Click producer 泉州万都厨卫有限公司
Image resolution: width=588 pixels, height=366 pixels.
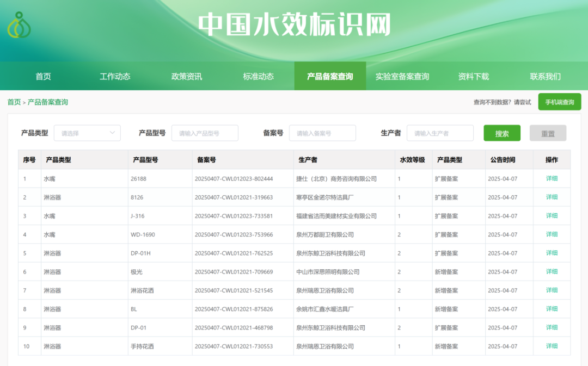tap(324, 234)
